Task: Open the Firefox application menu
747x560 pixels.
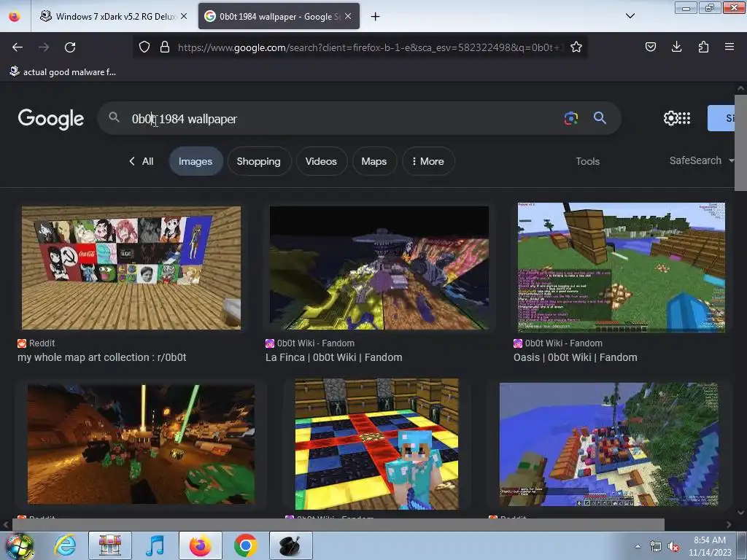Action: [x=729, y=47]
